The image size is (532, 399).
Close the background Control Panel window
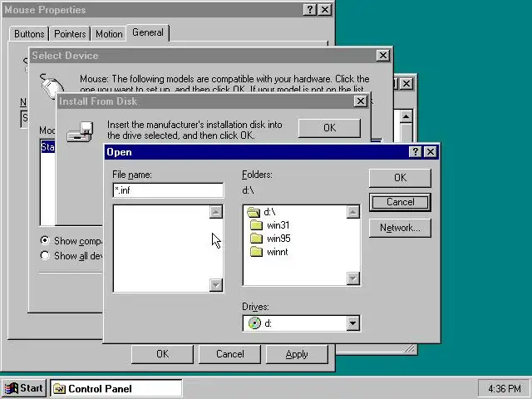tap(406, 83)
